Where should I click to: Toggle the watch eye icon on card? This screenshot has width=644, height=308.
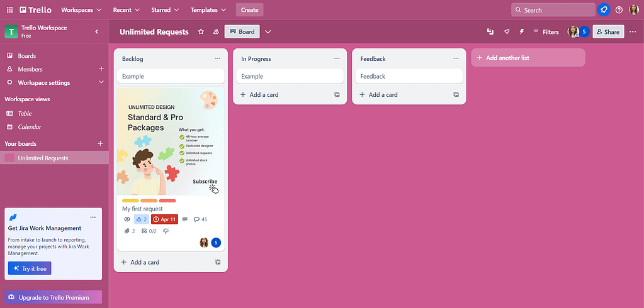[x=127, y=219]
